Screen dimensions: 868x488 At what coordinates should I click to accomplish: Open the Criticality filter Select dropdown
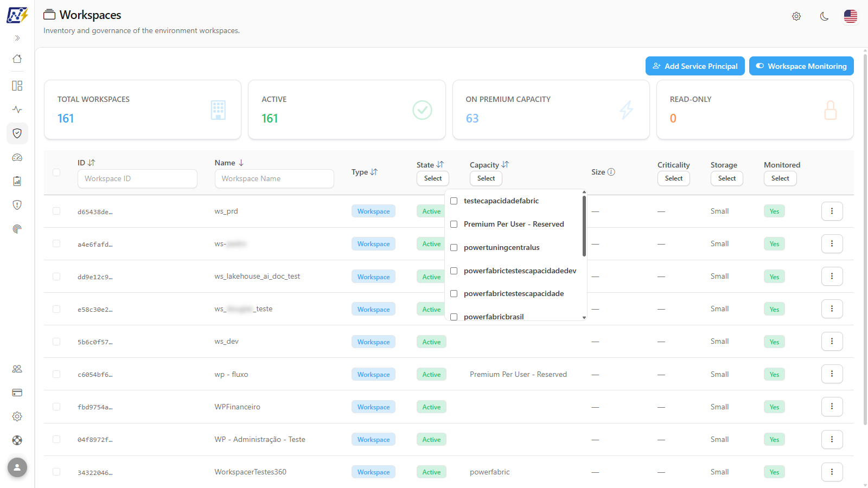674,178
